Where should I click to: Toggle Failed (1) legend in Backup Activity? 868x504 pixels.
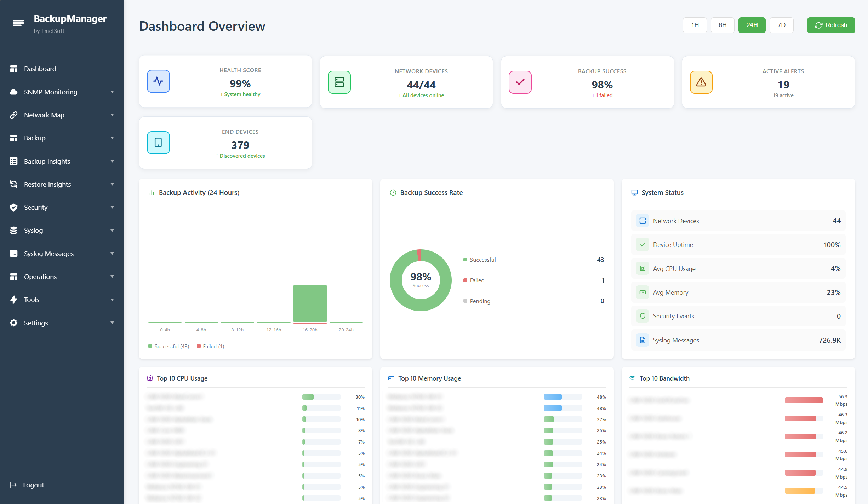(x=210, y=347)
